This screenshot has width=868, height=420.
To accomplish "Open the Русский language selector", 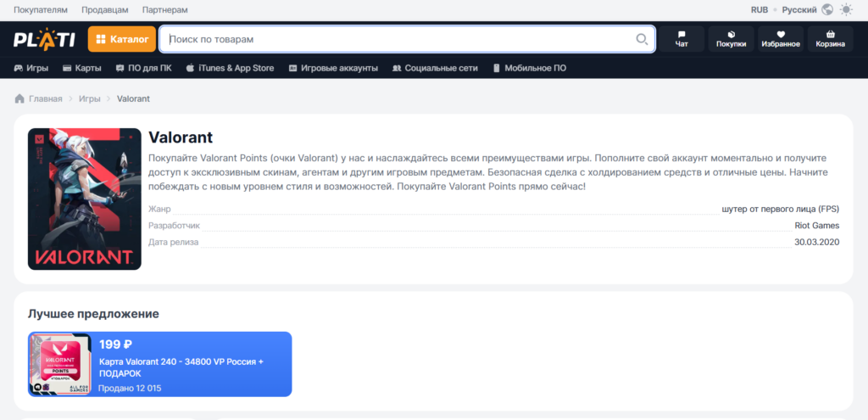I will (x=799, y=10).
